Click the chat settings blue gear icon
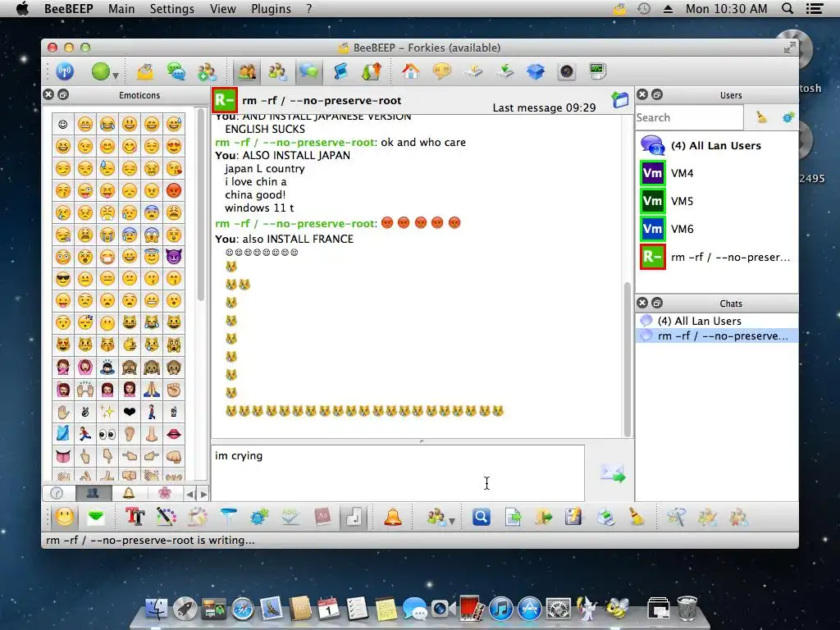The height and width of the screenshot is (630, 840). [x=259, y=517]
